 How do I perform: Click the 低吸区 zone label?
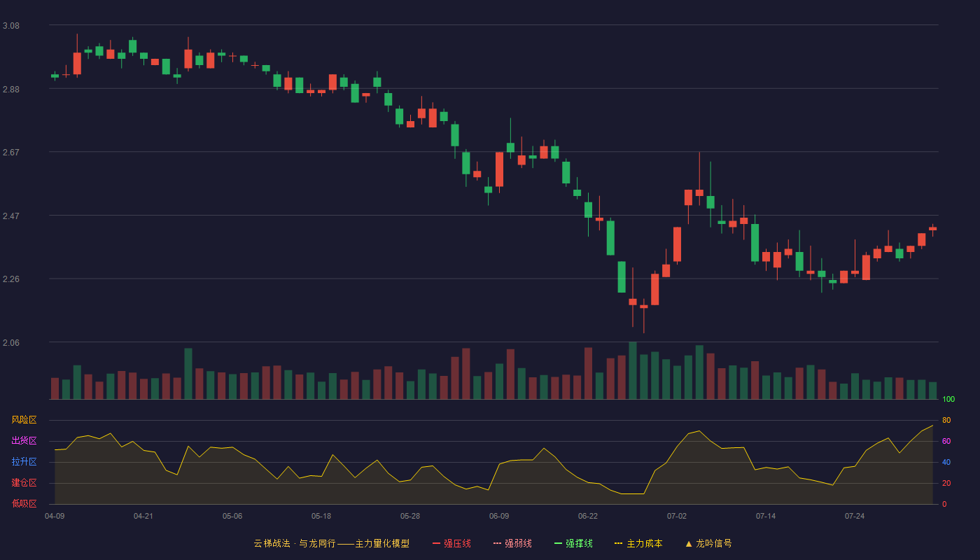tap(24, 503)
